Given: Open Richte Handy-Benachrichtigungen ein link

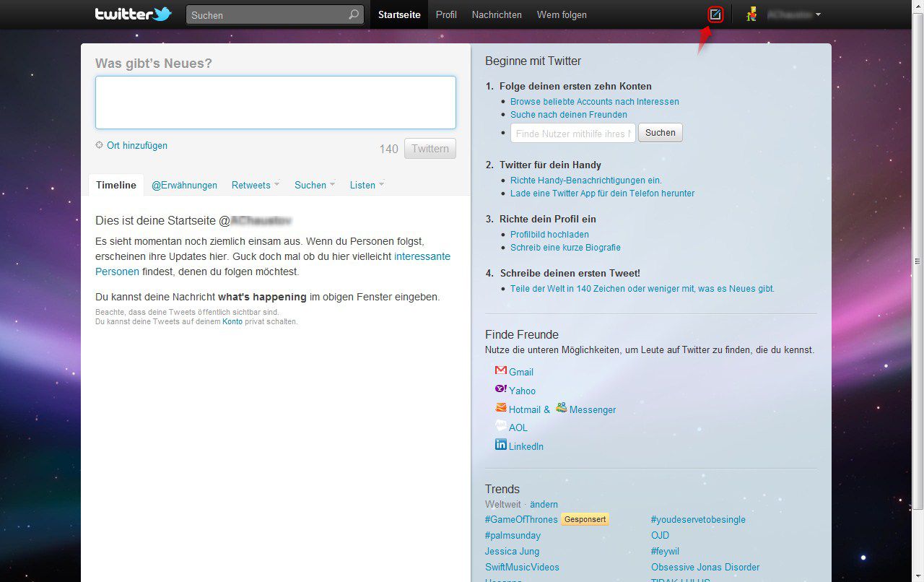Looking at the screenshot, I should [586, 181].
